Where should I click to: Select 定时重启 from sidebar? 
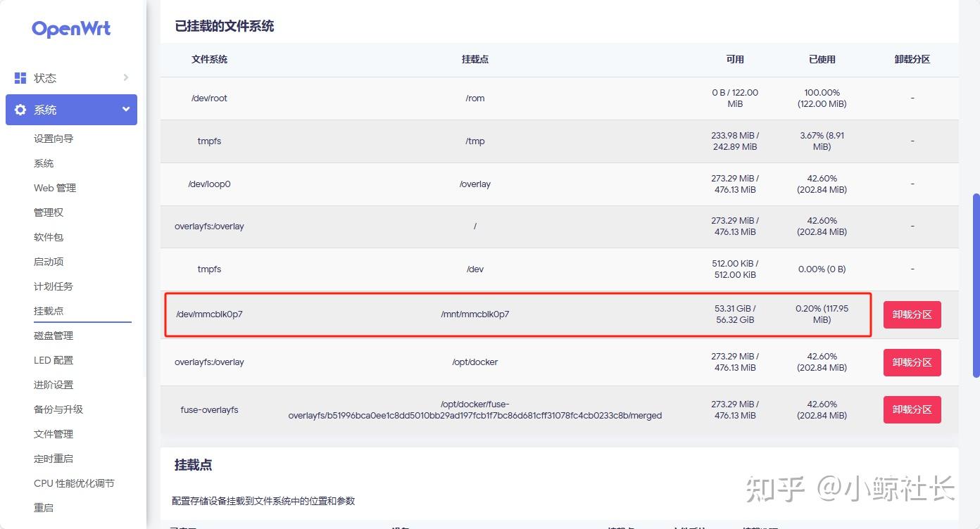(x=52, y=458)
